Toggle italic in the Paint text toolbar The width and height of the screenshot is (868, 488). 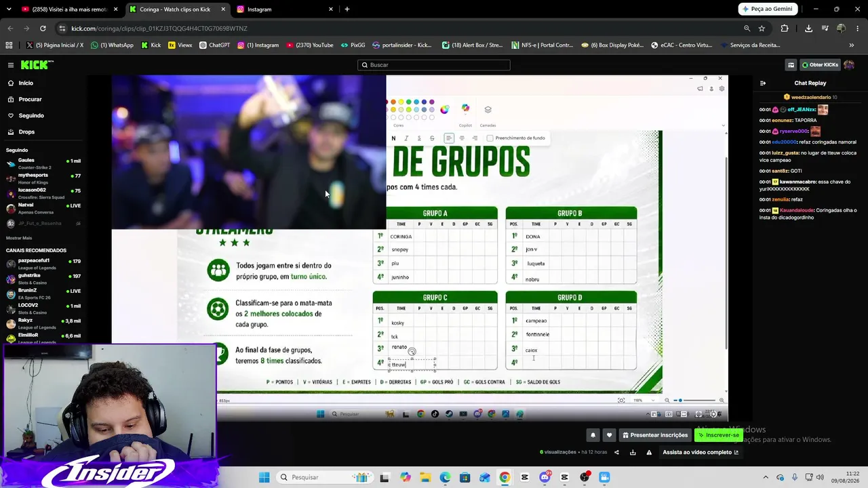click(x=406, y=138)
